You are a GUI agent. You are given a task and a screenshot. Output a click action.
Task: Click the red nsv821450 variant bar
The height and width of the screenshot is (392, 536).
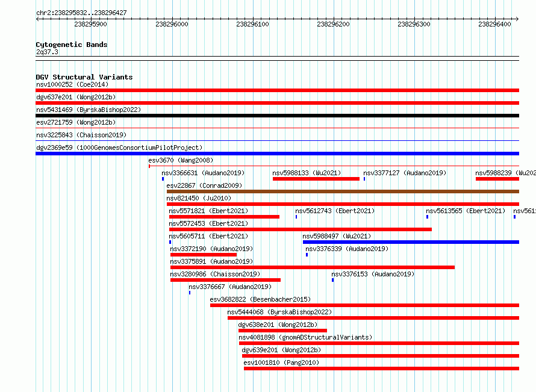coord(343,204)
